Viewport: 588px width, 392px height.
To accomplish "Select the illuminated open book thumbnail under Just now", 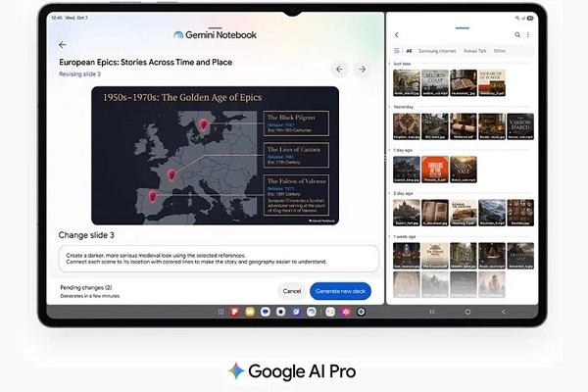I will point(464,83).
